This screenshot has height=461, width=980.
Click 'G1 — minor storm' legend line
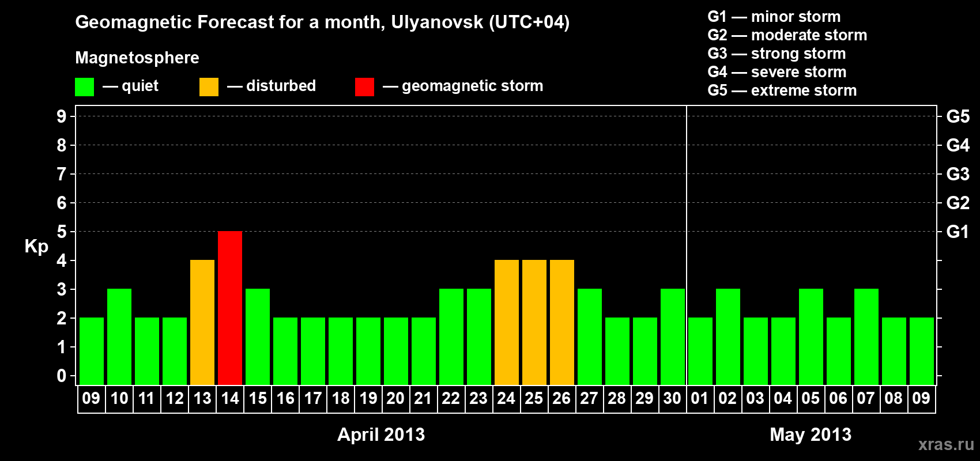[774, 17]
